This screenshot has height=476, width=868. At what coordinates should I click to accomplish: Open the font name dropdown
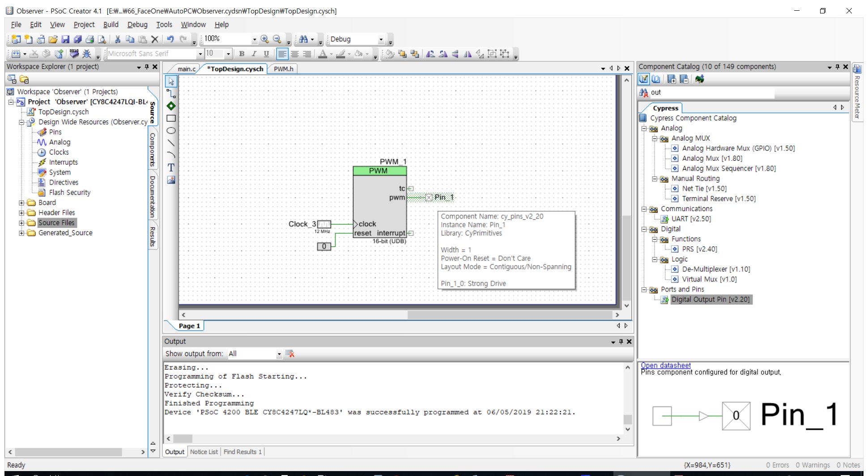(200, 54)
